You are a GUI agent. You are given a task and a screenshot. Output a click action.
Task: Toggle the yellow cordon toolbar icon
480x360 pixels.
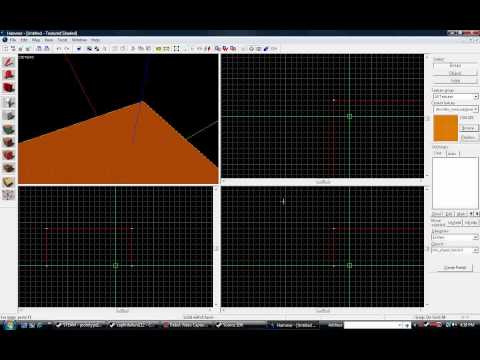click(x=159, y=49)
